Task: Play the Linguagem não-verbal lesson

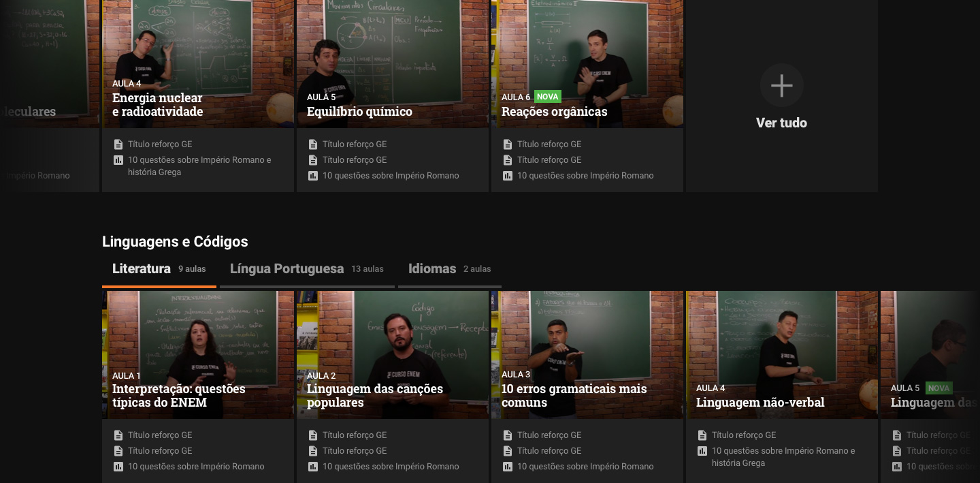Action: (782, 355)
